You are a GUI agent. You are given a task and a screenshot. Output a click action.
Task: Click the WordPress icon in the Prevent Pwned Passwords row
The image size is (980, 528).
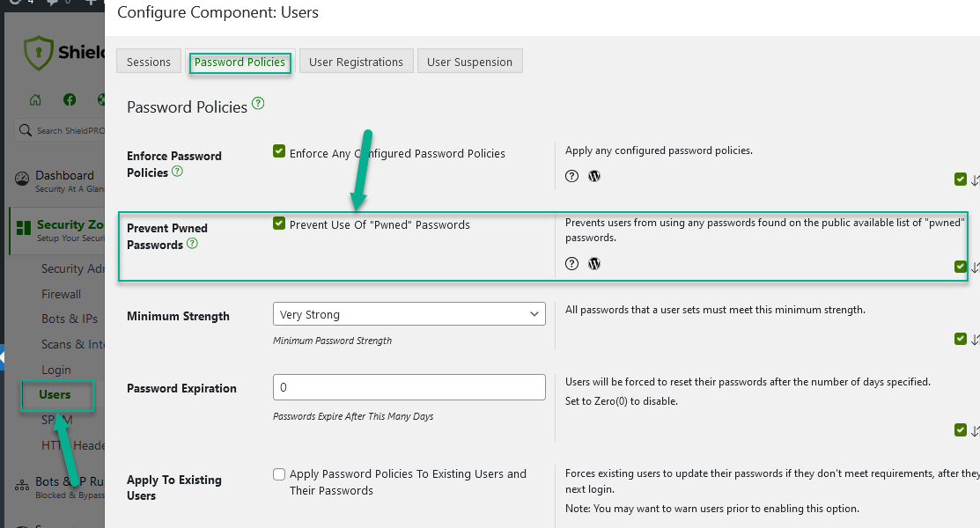pyautogui.click(x=594, y=263)
